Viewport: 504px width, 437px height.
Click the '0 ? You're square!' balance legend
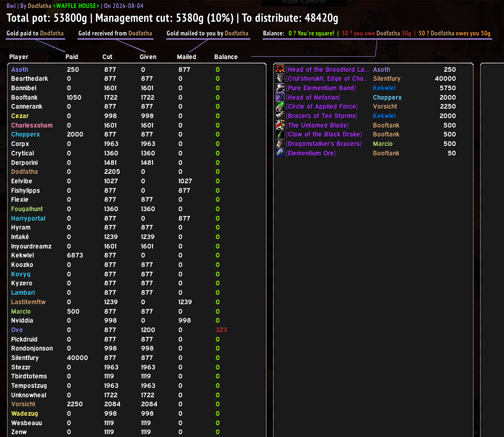pyautogui.click(x=311, y=34)
